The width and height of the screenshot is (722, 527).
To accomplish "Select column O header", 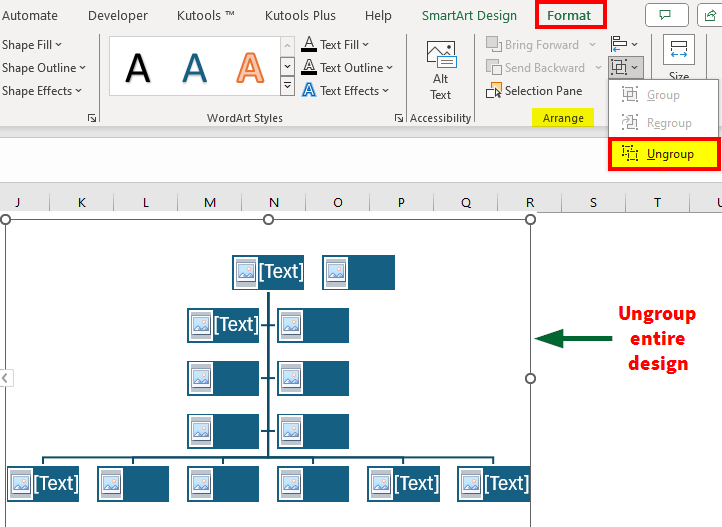I will click(338, 203).
